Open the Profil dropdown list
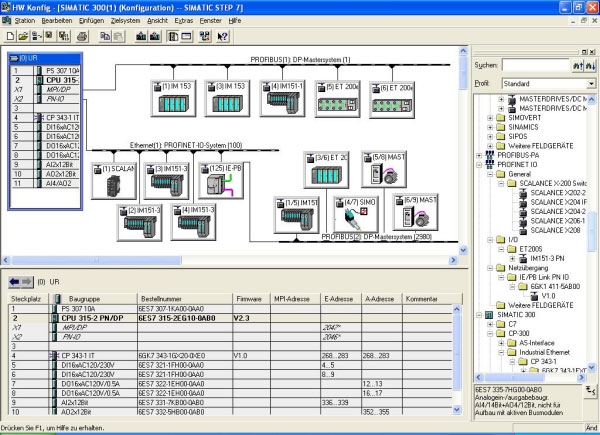The height and width of the screenshot is (435, 600). tap(591, 83)
